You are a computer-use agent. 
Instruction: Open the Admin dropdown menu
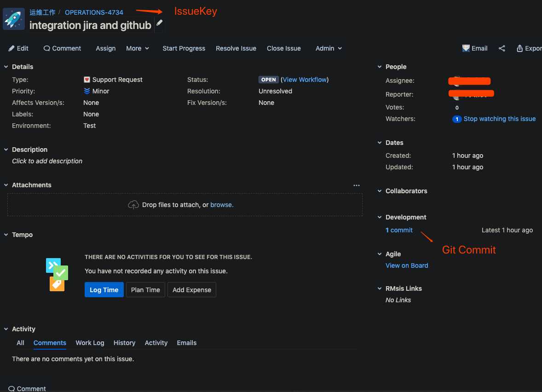click(329, 48)
